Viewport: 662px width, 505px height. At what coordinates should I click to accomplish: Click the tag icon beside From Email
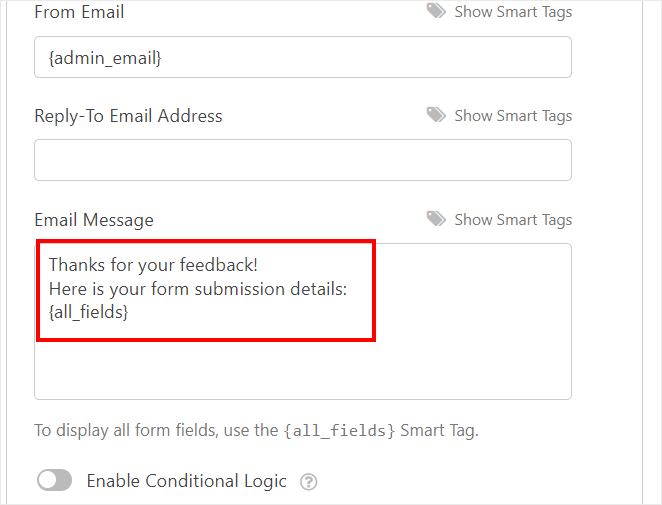[x=436, y=11]
